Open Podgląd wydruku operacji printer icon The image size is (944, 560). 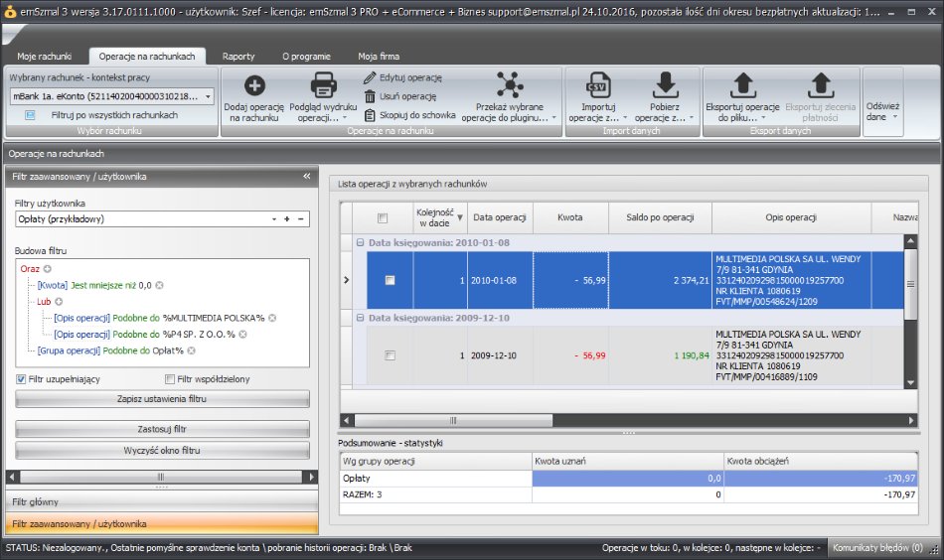click(324, 85)
